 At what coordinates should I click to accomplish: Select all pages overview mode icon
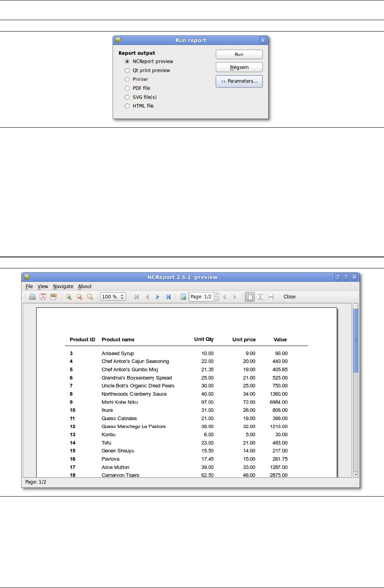pos(271,297)
